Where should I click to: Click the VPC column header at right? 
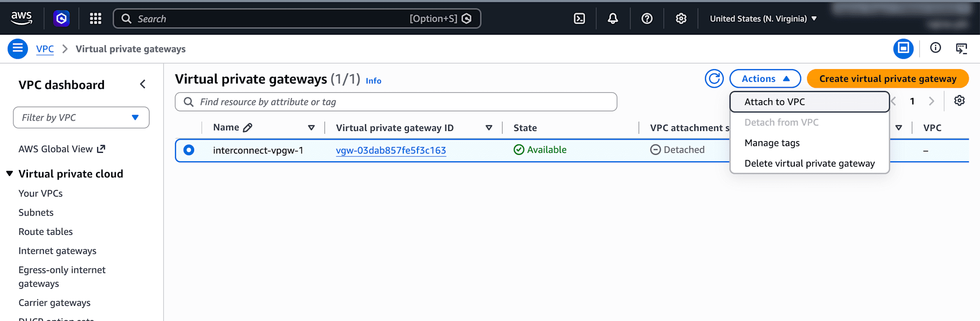tap(932, 128)
